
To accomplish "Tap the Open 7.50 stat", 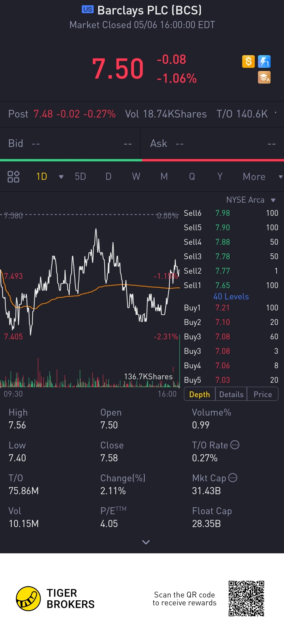I will tap(111, 419).
